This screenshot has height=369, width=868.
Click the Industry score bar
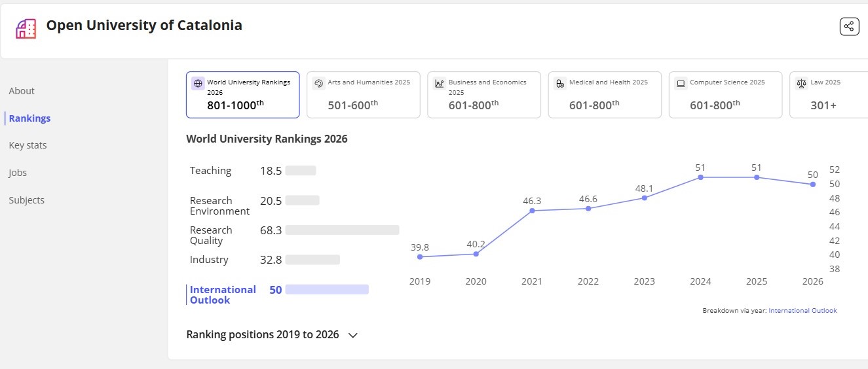[312, 260]
